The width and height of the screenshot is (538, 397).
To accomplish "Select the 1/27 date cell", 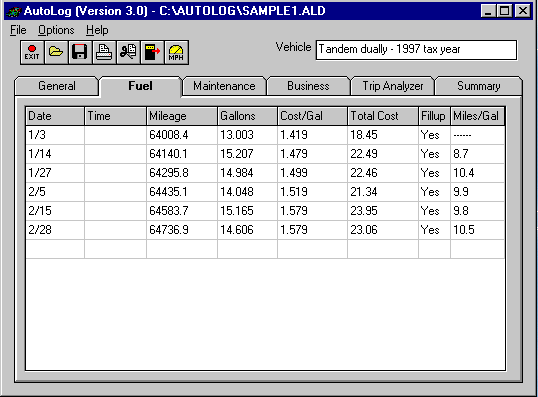I will [55, 173].
